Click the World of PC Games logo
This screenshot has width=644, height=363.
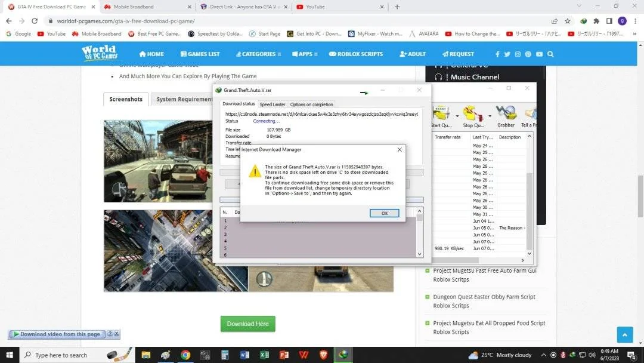[100, 53]
